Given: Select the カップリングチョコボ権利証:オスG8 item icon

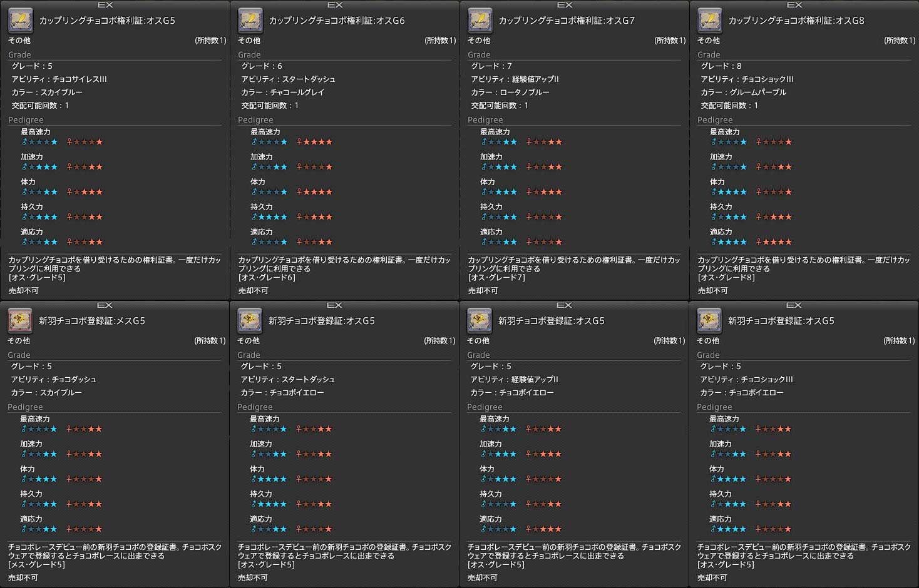Looking at the screenshot, I should 709,21.
